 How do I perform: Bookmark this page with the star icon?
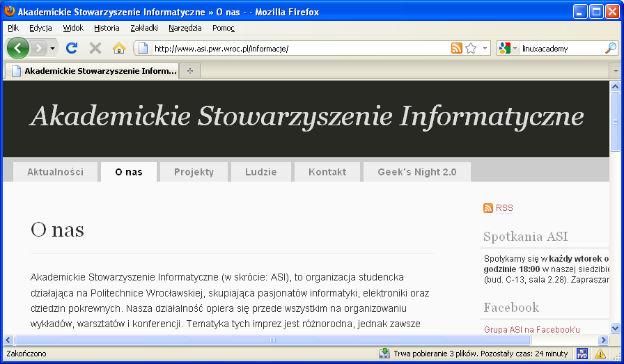tap(471, 48)
